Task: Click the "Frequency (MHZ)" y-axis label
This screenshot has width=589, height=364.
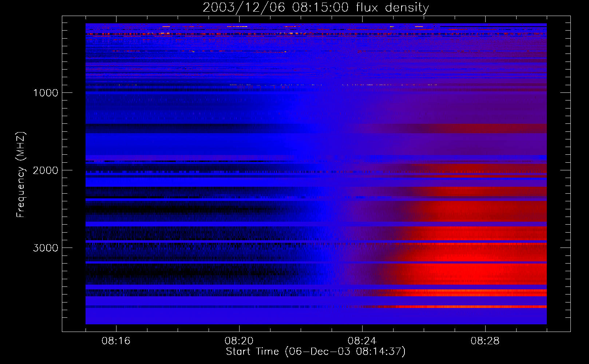Action: 21,175
